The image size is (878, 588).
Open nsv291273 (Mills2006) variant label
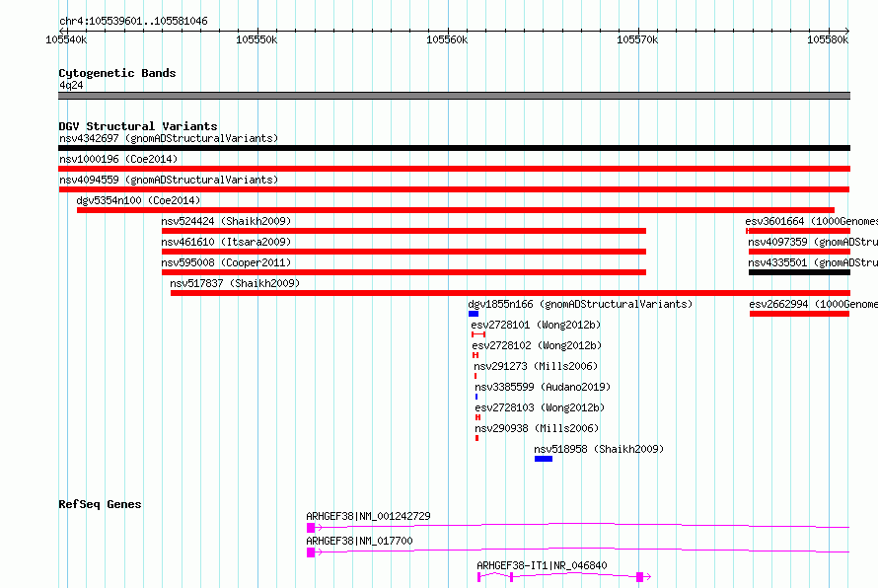tap(536, 366)
